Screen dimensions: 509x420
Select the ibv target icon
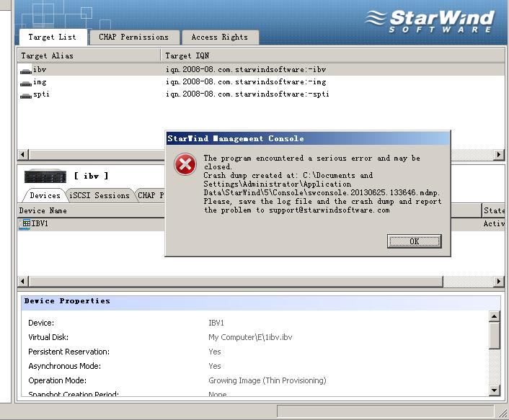26,71
